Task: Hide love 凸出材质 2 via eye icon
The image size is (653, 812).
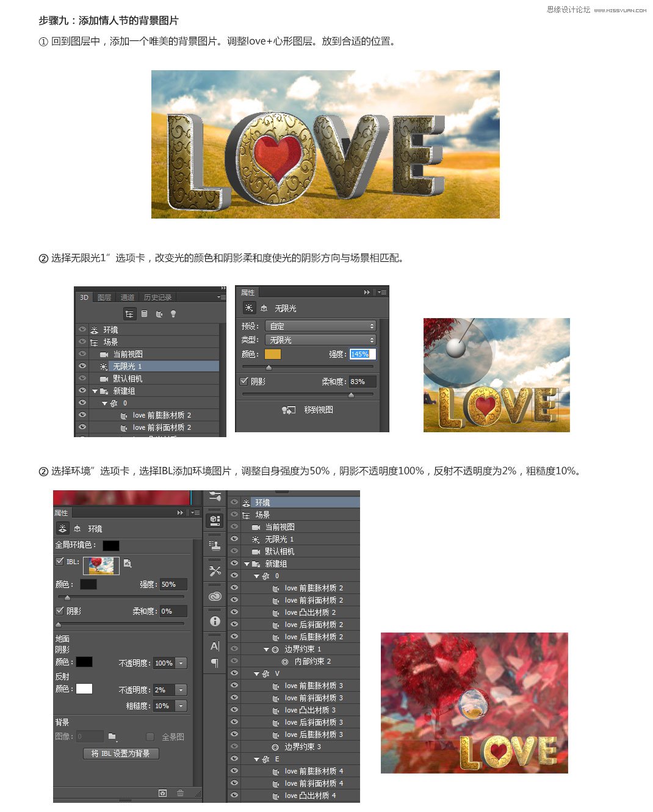Action: (x=234, y=612)
